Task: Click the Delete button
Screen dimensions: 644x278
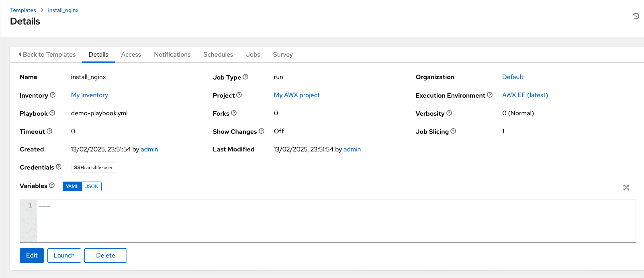Action: click(x=106, y=256)
